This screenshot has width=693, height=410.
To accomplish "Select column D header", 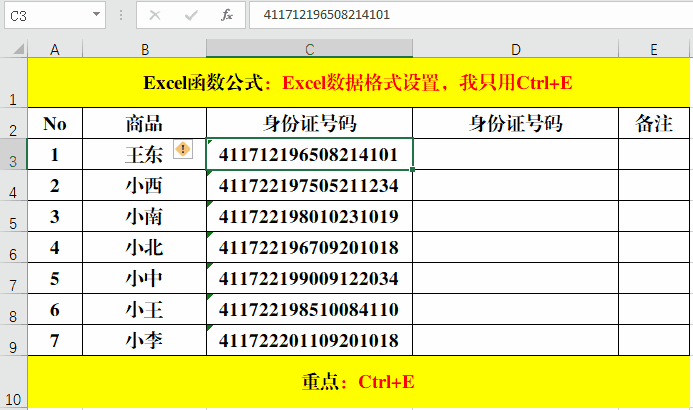I will point(515,49).
